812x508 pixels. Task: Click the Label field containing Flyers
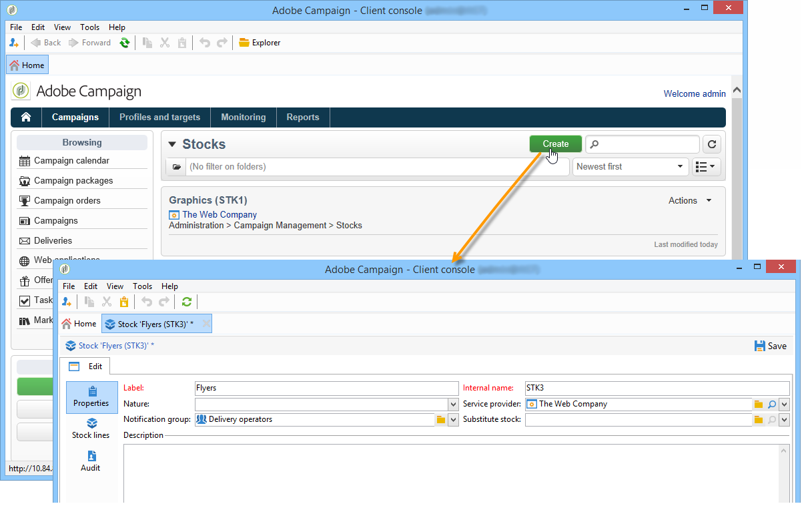pos(326,388)
